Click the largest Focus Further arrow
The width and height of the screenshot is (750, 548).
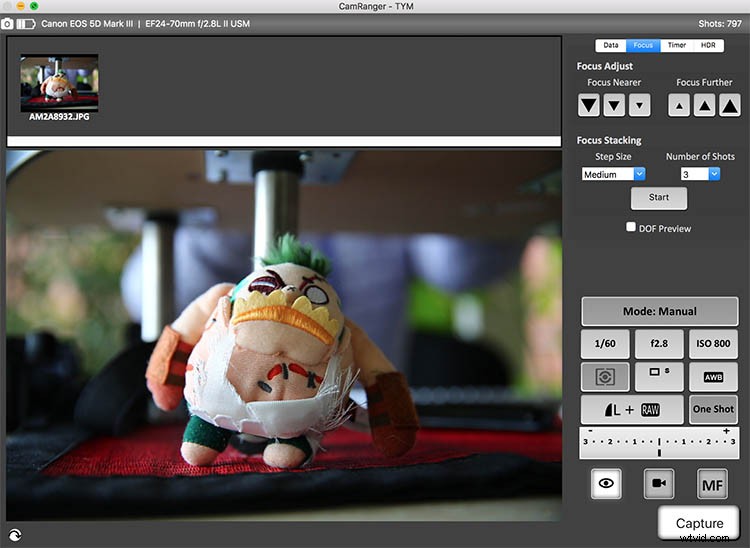[x=730, y=105]
